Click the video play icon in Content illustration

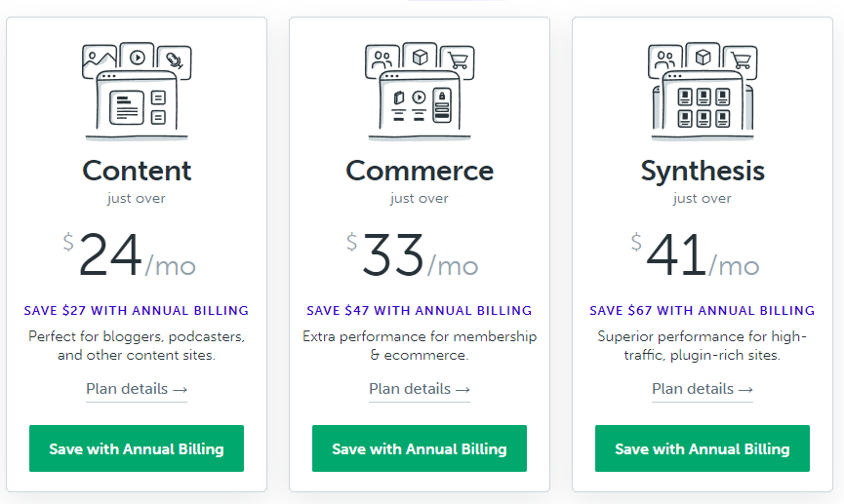pos(138,57)
